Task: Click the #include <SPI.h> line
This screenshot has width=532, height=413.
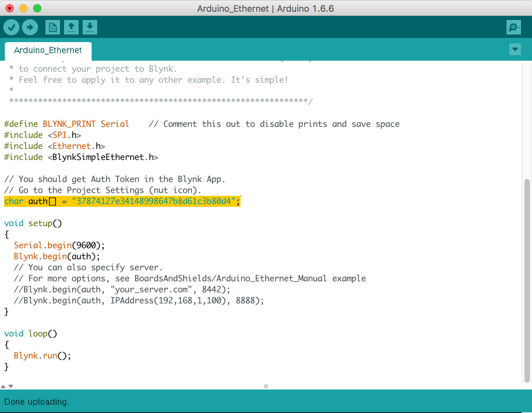Action: 42,135
